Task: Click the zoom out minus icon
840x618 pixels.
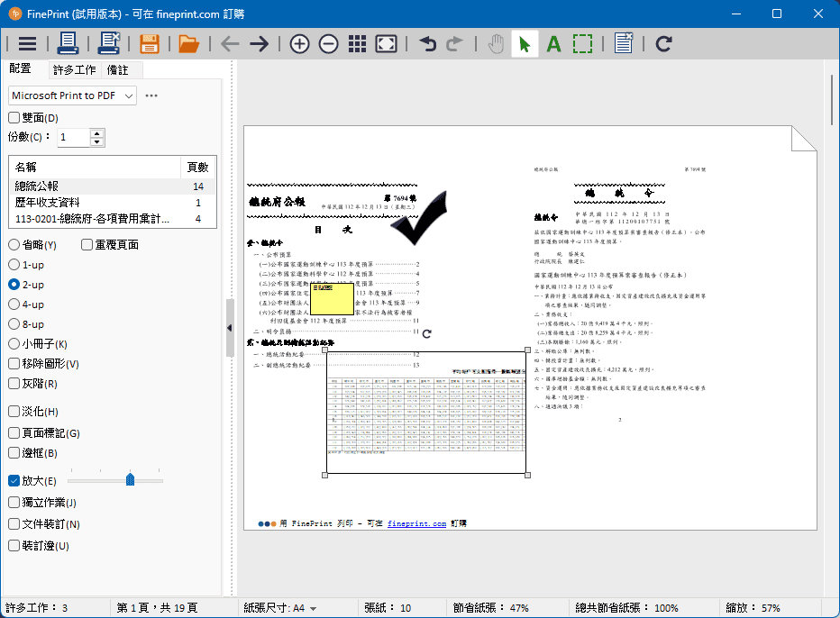Action: point(328,43)
